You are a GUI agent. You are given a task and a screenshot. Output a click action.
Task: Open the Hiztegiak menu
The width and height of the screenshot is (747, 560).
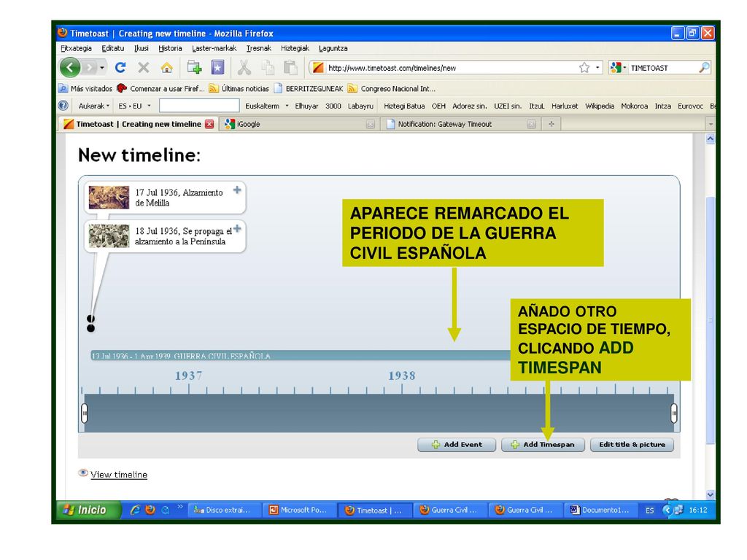tap(295, 48)
